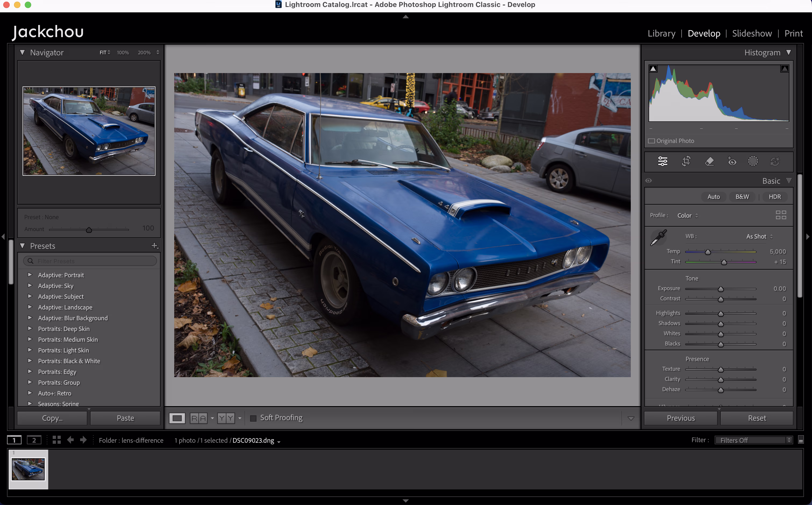
Task: Open the Filters Off dropdown
Action: coord(753,440)
